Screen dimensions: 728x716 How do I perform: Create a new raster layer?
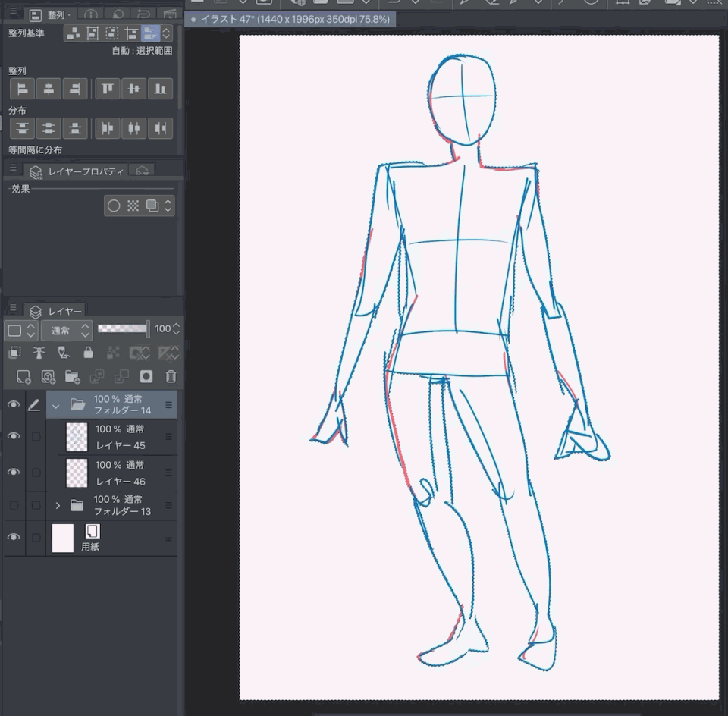coord(23,376)
